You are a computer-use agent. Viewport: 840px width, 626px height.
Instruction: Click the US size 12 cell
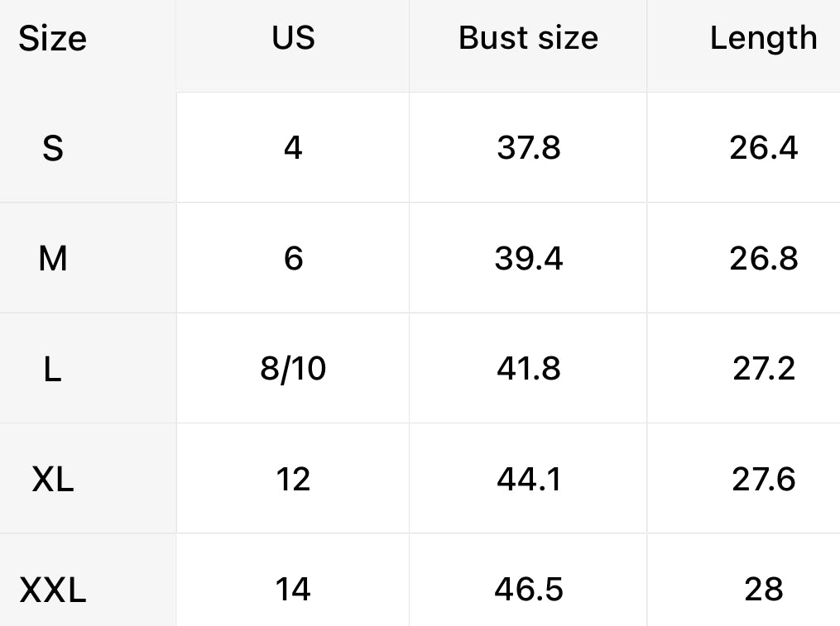(x=293, y=480)
